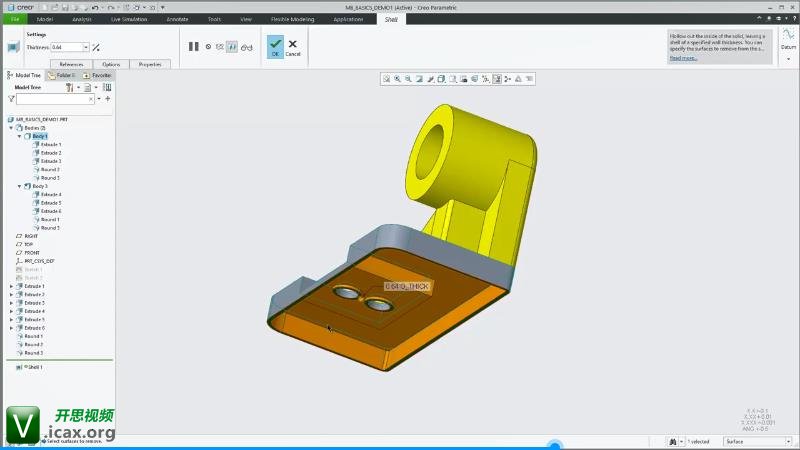This screenshot has width=800, height=450.
Task: Switch to the Live Simulation tab
Action: click(x=129, y=19)
